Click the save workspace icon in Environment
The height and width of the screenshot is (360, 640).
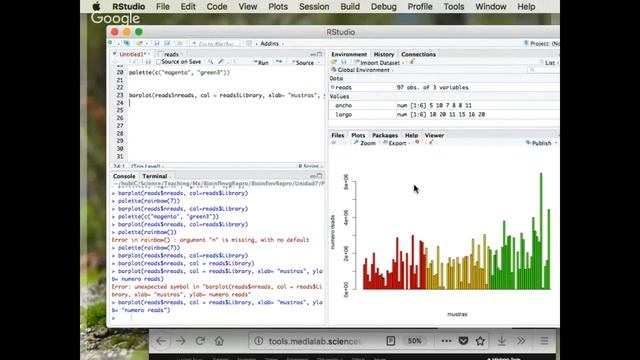[x=344, y=62]
